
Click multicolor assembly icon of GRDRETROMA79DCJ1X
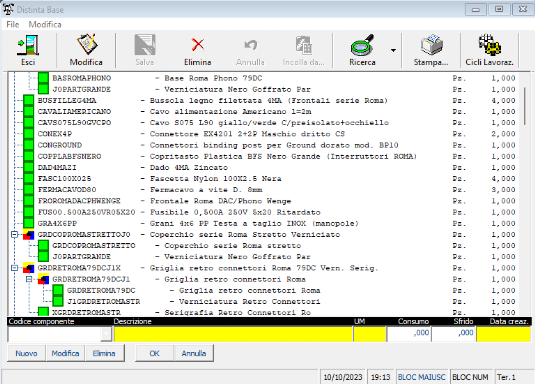click(29, 268)
